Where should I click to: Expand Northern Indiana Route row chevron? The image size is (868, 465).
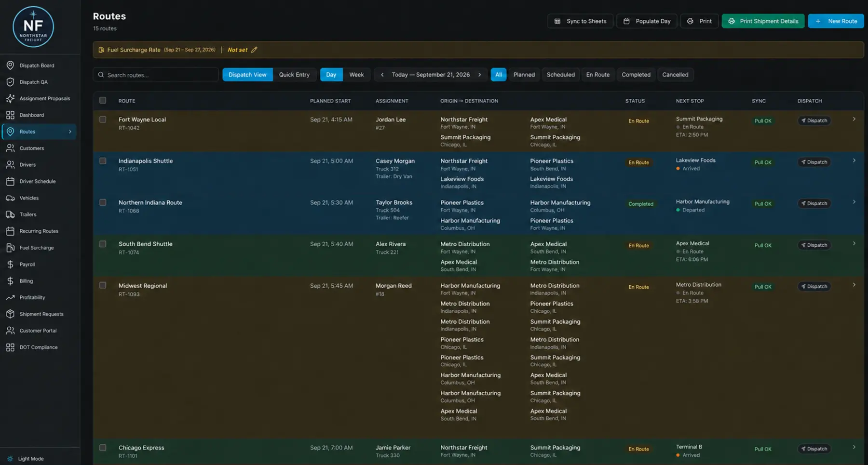[x=854, y=202]
